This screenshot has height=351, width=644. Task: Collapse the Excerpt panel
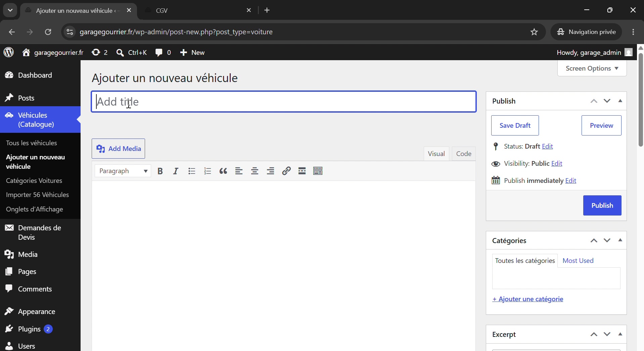620,334
